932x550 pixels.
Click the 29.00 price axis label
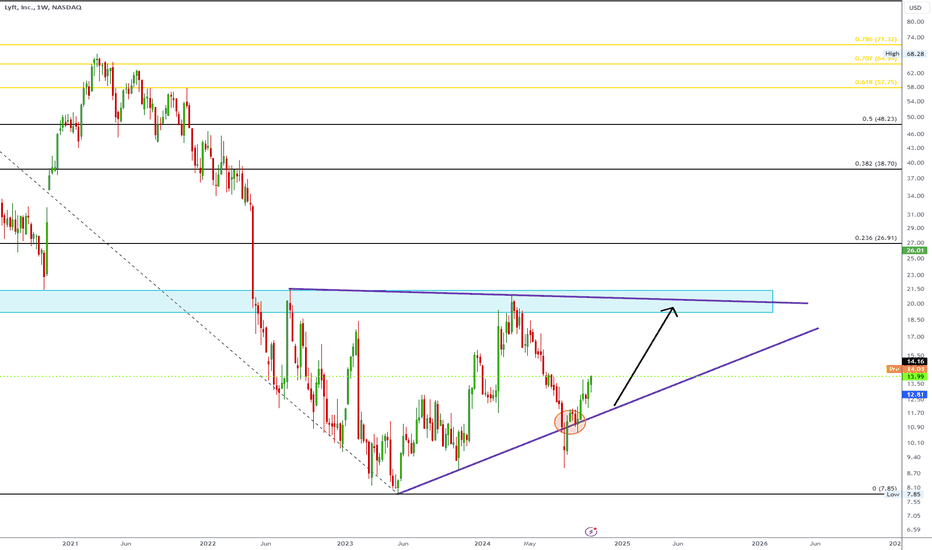[x=915, y=228]
